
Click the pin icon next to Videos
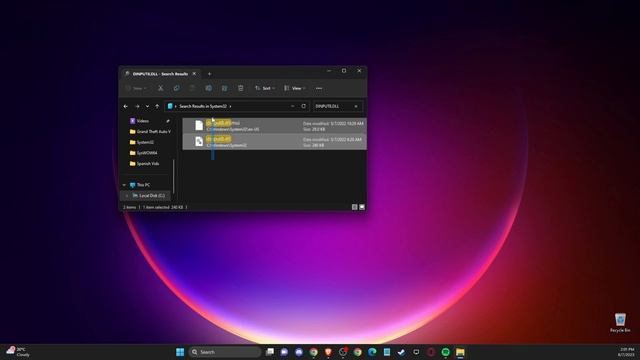(x=168, y=121)
